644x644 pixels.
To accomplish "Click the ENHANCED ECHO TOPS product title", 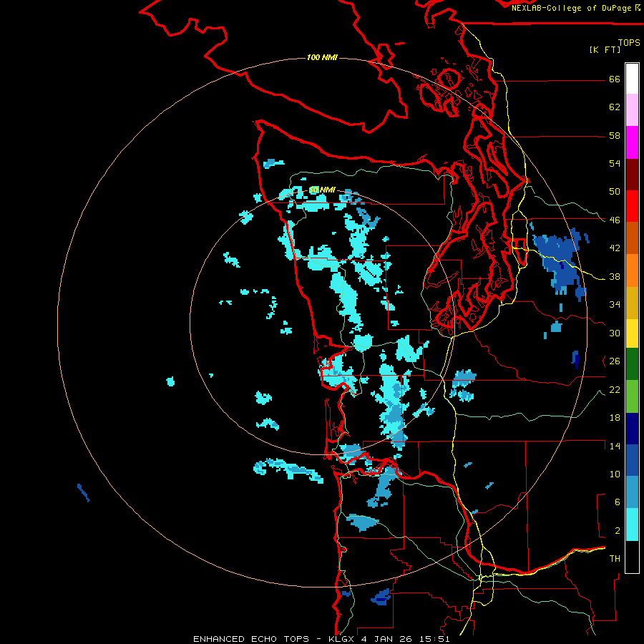I will pyautogui.click(x=251, y=639).
